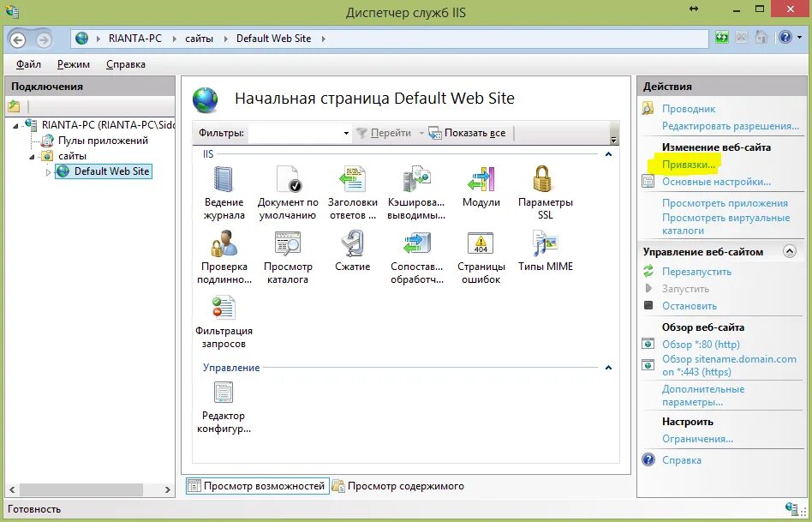The image size is (812, 522).
Task: Collapse the IIS feature group
Action: (x=608, y=156)
